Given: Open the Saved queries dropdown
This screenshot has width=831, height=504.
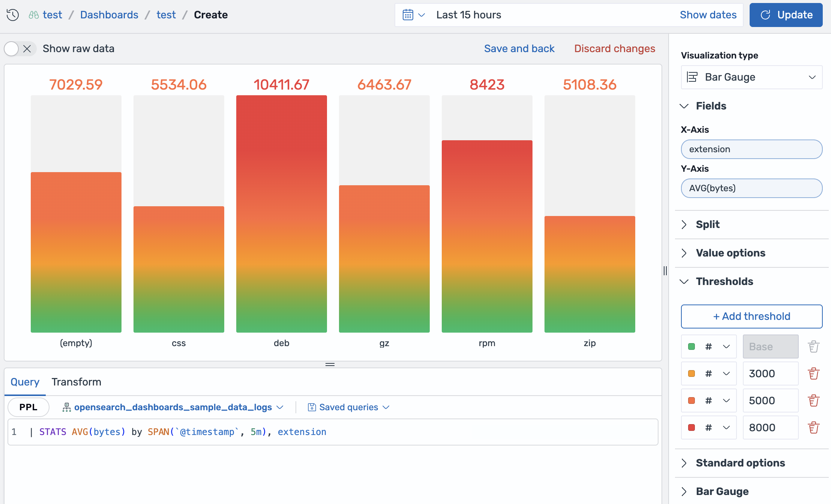Looking at the screenshot, I should tap(349, 407).
